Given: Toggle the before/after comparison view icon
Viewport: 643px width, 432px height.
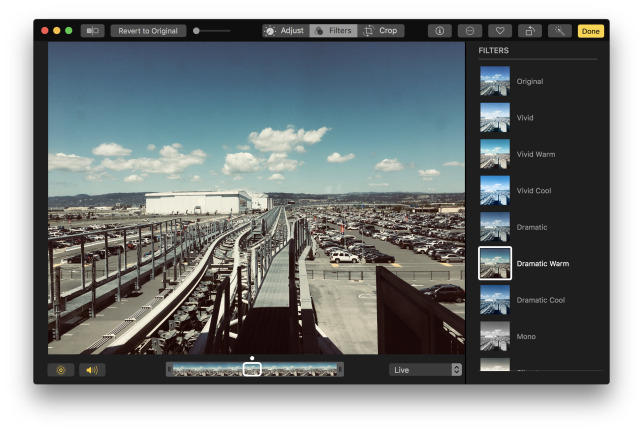Looking at the screenshot, I should click(x=93, y=31).
